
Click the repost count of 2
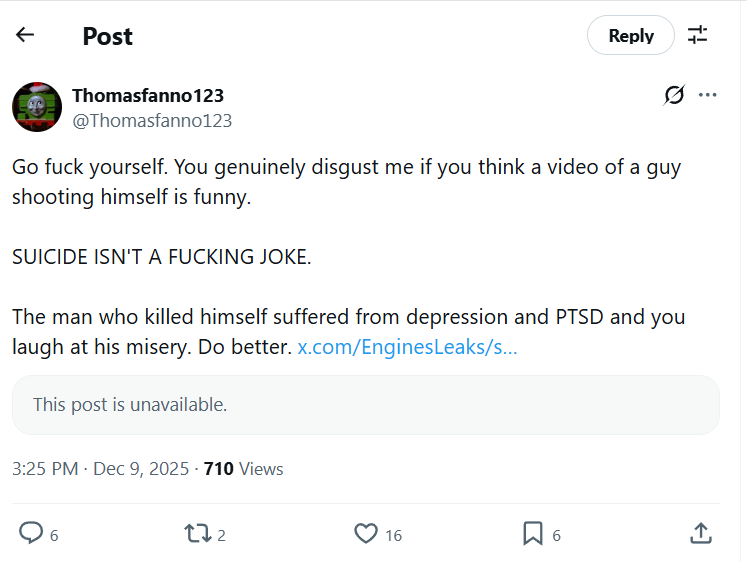[221, 535]
